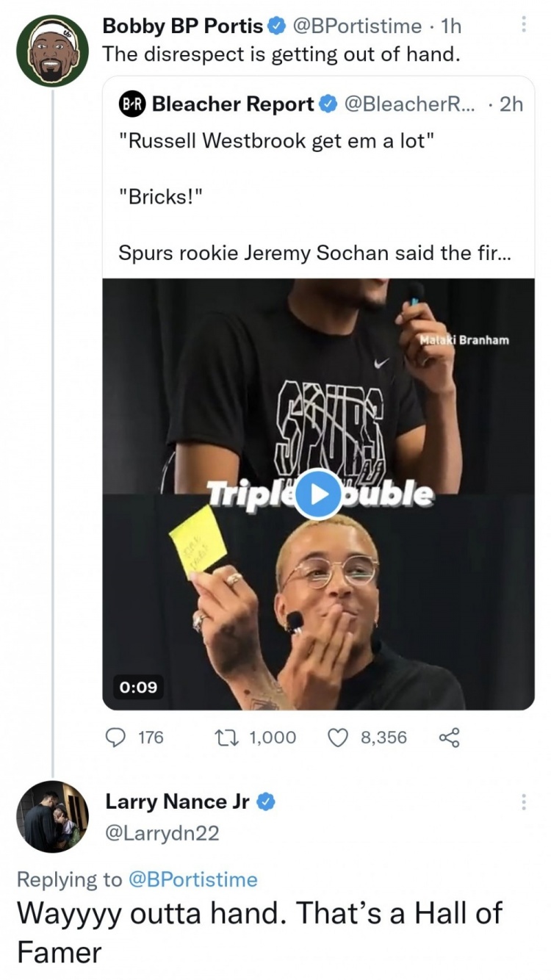Click Larry Nance Jr verified badge

(x=266, y=801)
